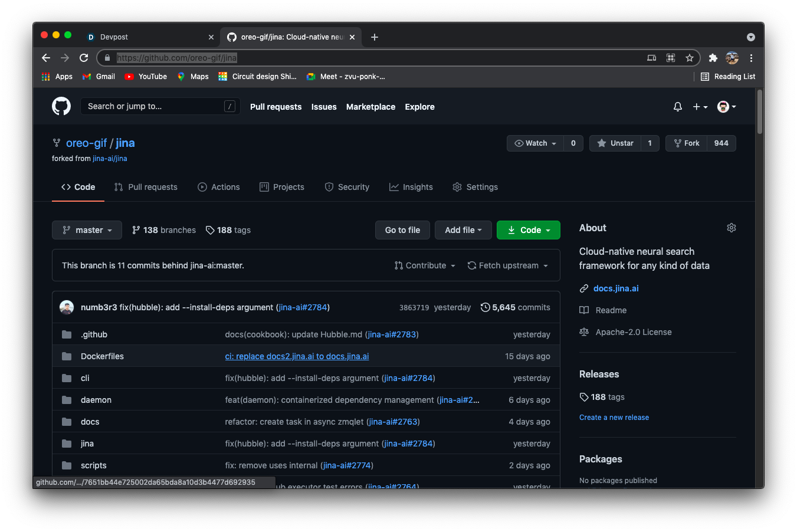Switch to the Settings tab
797x532 pixels.
click(475, 187)
